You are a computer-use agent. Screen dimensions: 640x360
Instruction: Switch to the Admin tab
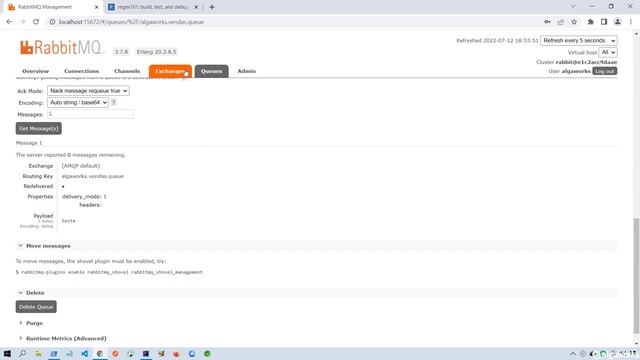point(247,71)
